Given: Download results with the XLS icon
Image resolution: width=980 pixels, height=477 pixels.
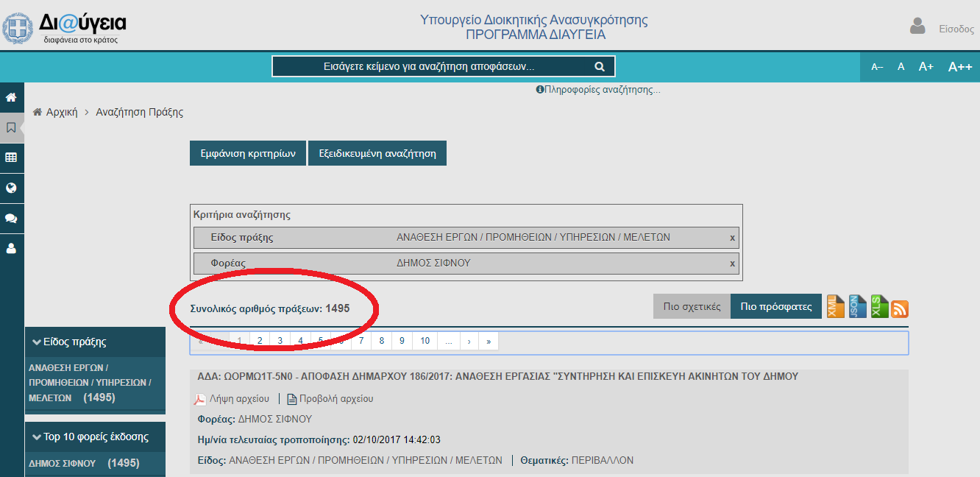Looking at the screenshot, I should click(x=879, y=306).
